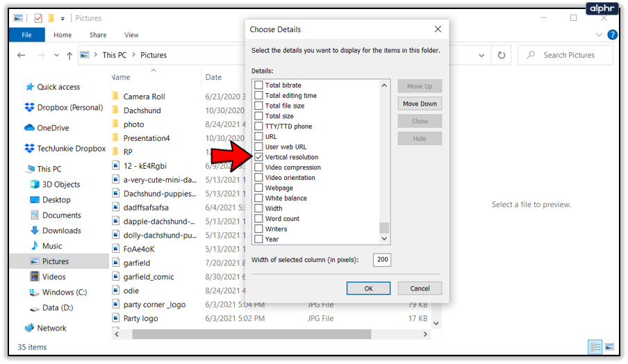Click the OneDrive cloud icon
Viewport: 628px width, 364px height.
pos(29,128)
